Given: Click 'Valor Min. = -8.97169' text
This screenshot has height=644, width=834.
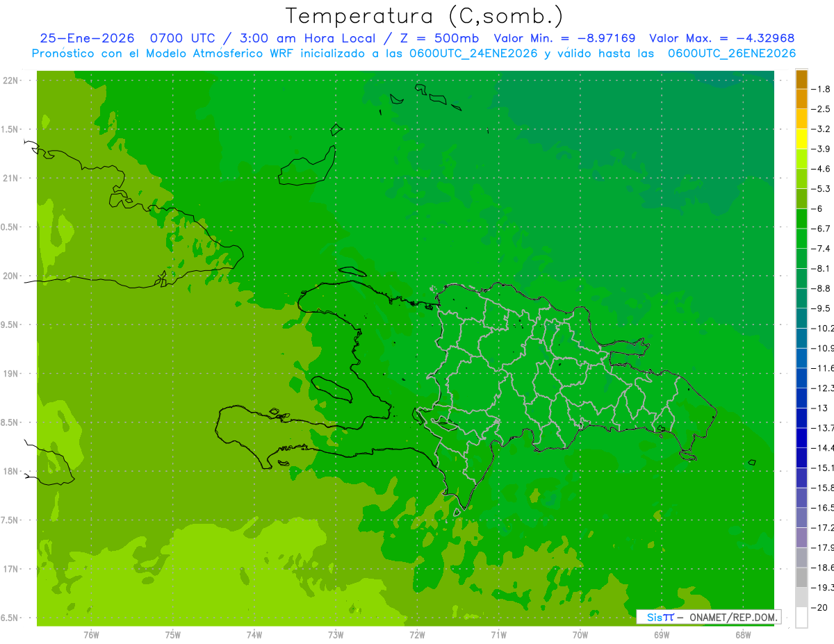Looking at the screenshot, I should coord(564,38).
